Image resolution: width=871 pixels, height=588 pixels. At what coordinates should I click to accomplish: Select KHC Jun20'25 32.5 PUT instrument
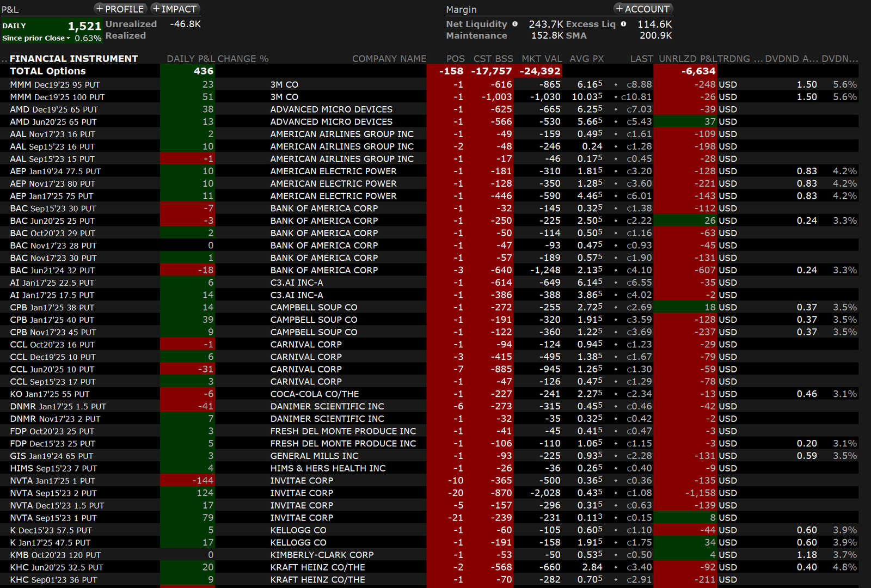[x=57, y=567]
